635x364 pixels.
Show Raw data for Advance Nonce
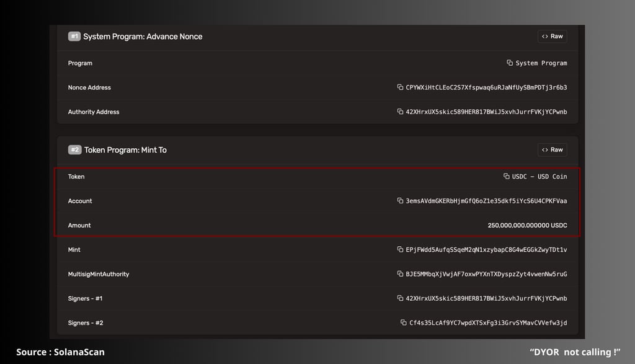click(553, 37)
